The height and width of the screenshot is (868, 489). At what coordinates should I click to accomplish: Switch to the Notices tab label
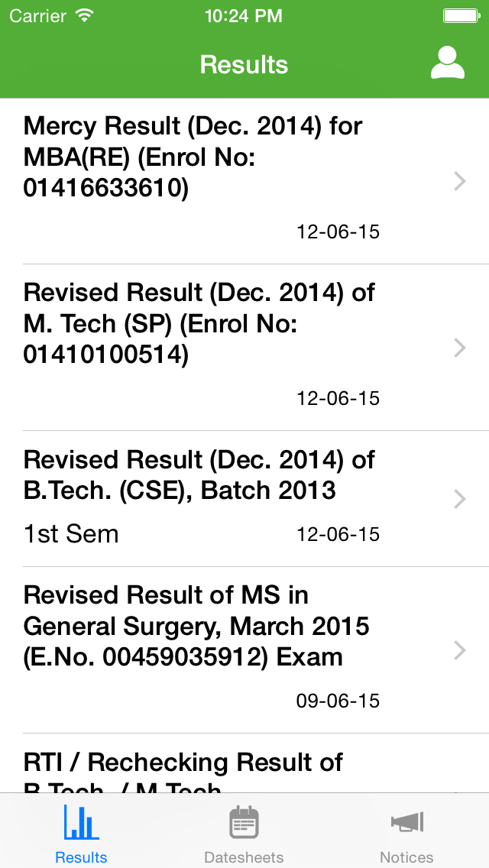406,857
